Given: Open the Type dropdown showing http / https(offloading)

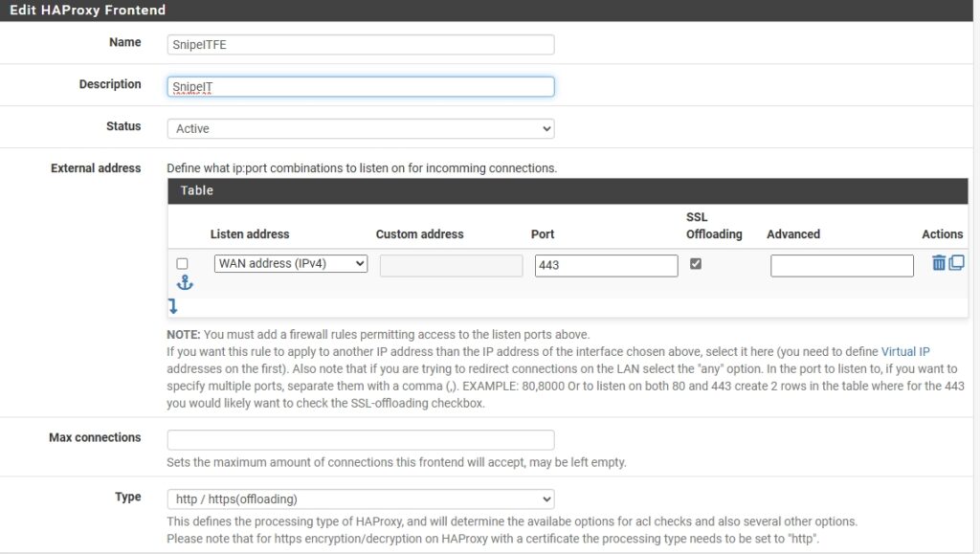Looking at the screenshot, I should [x=361, y=499].
